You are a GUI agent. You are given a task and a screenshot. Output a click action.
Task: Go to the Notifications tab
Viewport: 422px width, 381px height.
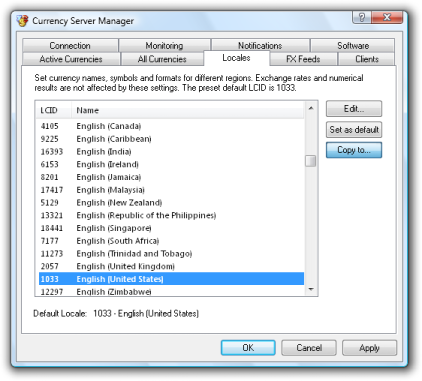click(x=260, y=45)
